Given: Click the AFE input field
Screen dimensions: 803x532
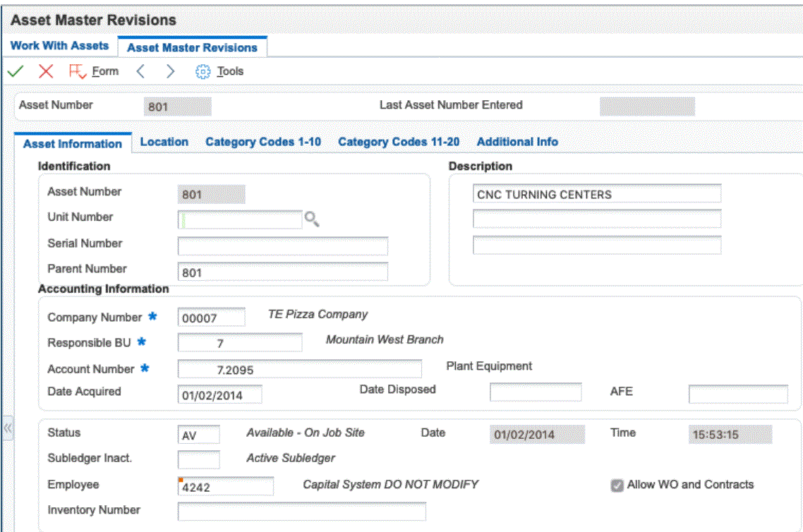Looking at the screenshot, I should (x=738, y=394).
